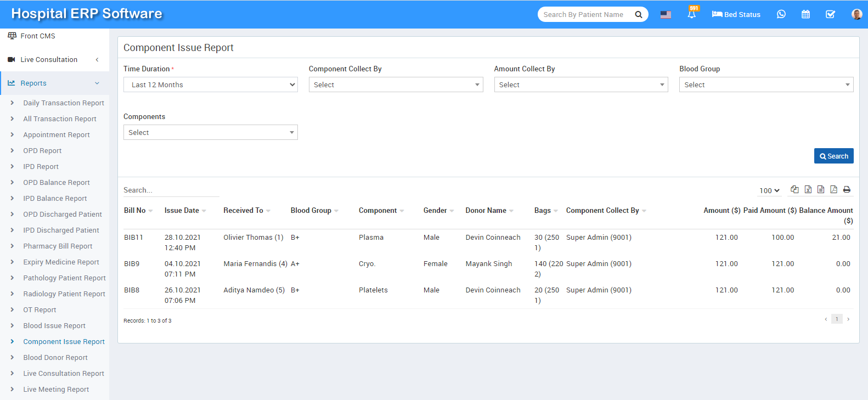
Task: Open the Time Duration dropdown
Action: point(210,84)
